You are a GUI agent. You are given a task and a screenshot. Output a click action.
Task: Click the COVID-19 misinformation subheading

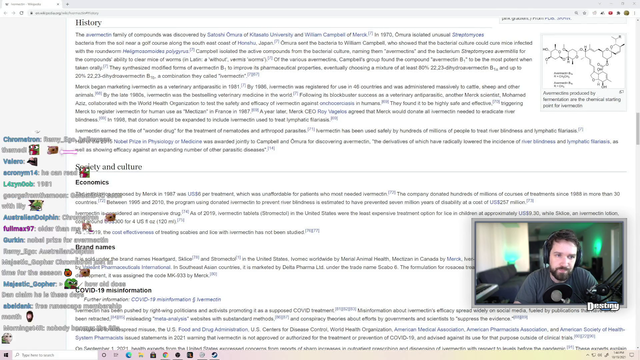(x=113, y=291)
